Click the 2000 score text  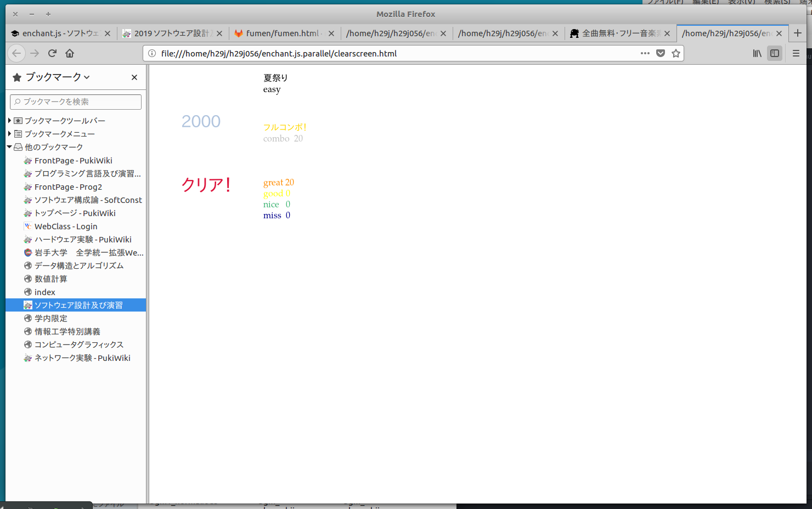201,121
